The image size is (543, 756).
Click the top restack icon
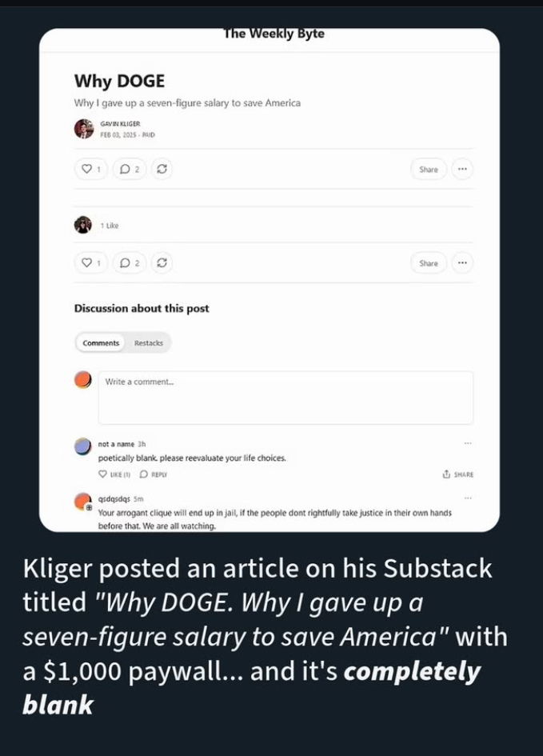pyautogui.click(x=162, y=169)
